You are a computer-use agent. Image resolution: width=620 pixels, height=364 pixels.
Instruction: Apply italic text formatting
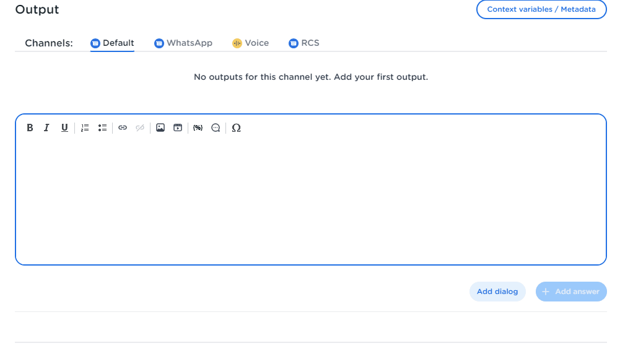tap(46, 128)
